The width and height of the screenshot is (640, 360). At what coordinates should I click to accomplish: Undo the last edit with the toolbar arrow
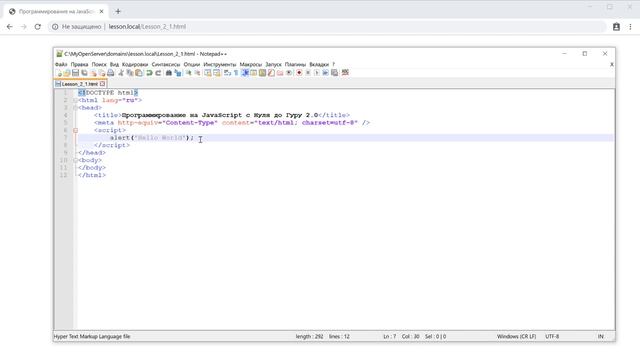tap(149, 73)
